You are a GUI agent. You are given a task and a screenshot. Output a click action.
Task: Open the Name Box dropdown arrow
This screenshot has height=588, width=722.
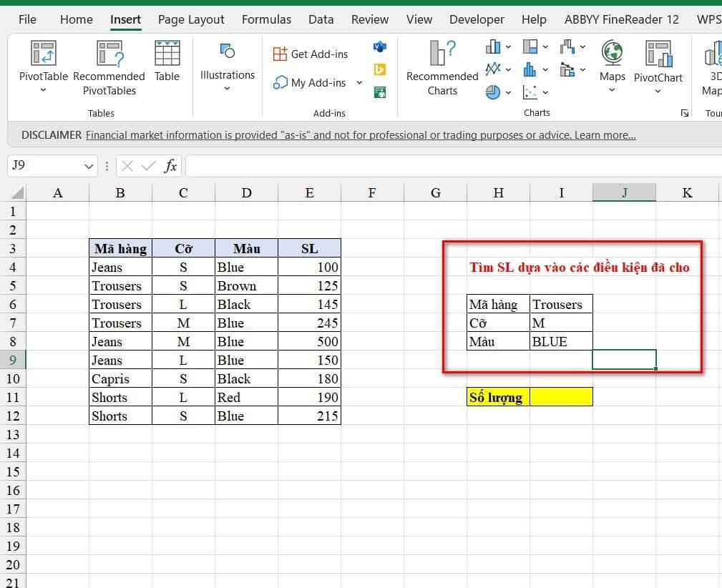[89, 166]
